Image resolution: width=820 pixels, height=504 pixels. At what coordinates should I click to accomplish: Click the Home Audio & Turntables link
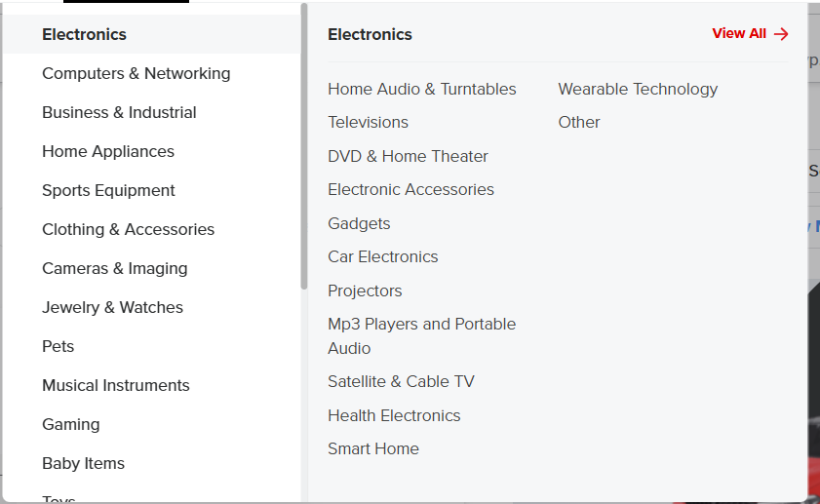click(x=421, y=89)
